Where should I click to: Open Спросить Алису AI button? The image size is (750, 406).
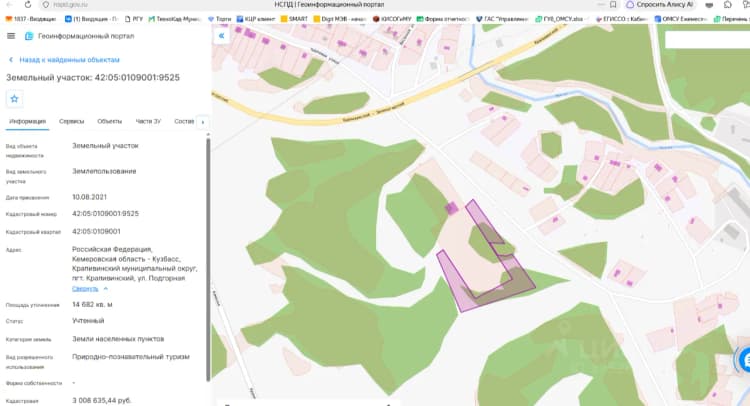660,5
